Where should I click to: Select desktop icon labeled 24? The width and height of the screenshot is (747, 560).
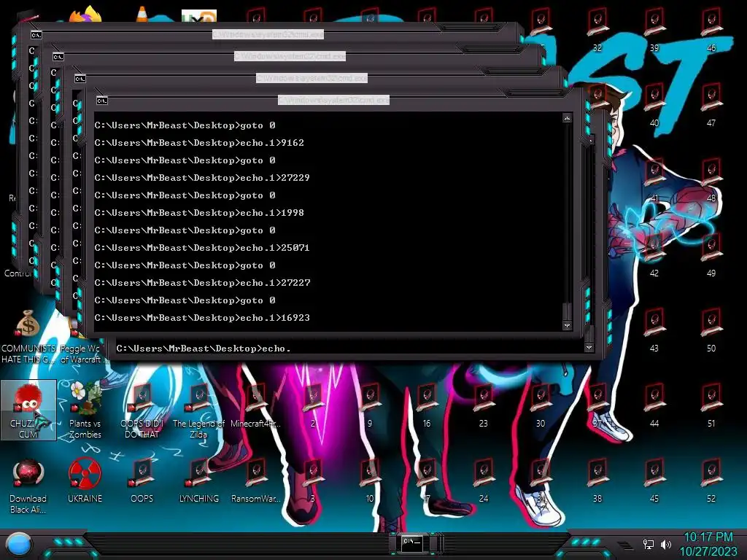click(x=484, y=481)
